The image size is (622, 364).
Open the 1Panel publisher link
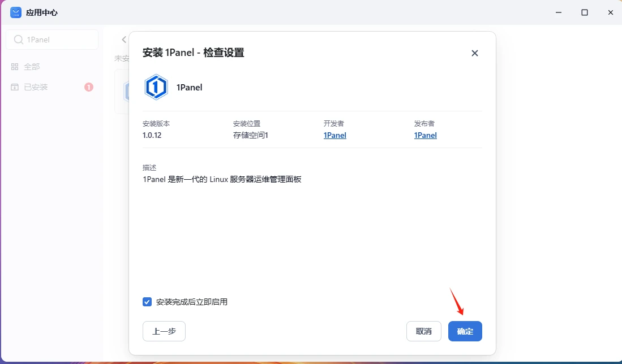pyautogui.click(x=425, y=135)
